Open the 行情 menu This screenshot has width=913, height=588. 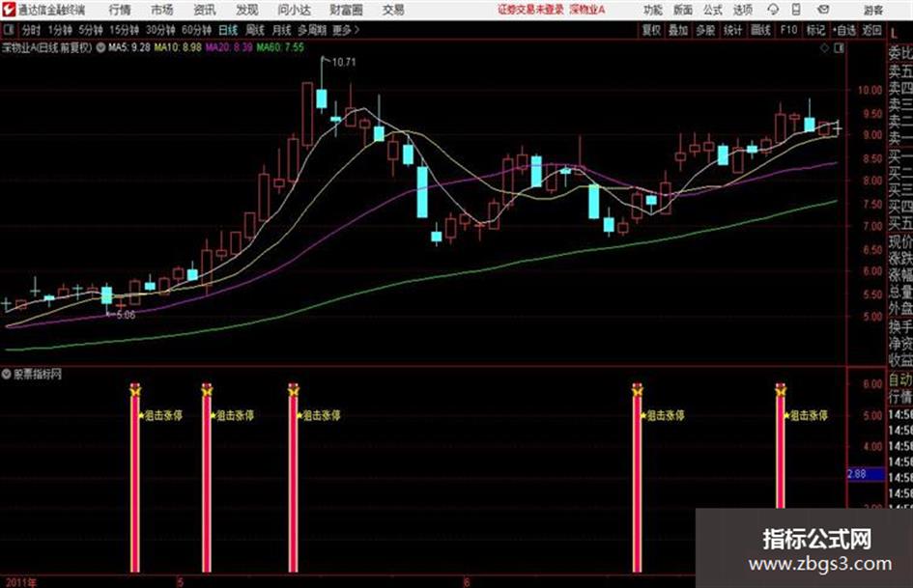pos(120,10)
